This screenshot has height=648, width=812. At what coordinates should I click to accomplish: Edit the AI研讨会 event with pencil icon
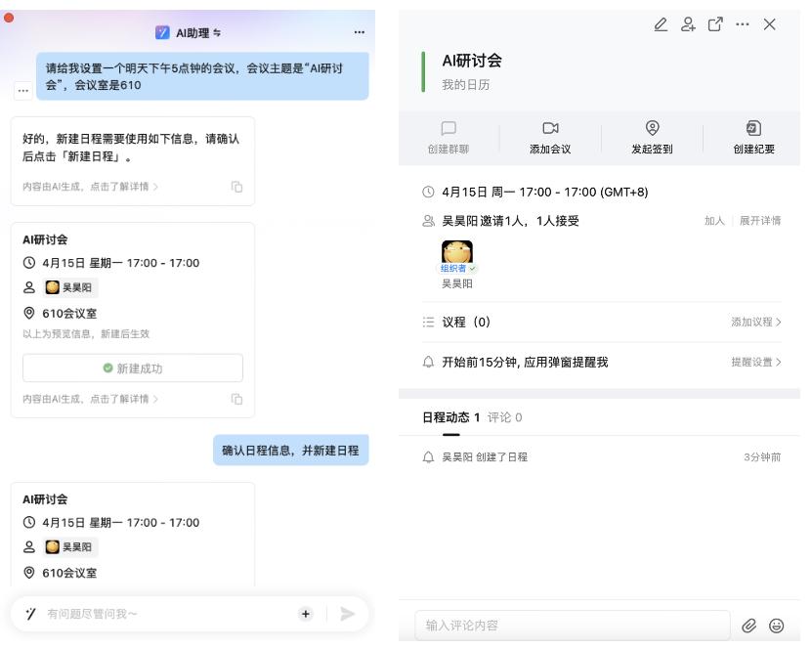661,24
